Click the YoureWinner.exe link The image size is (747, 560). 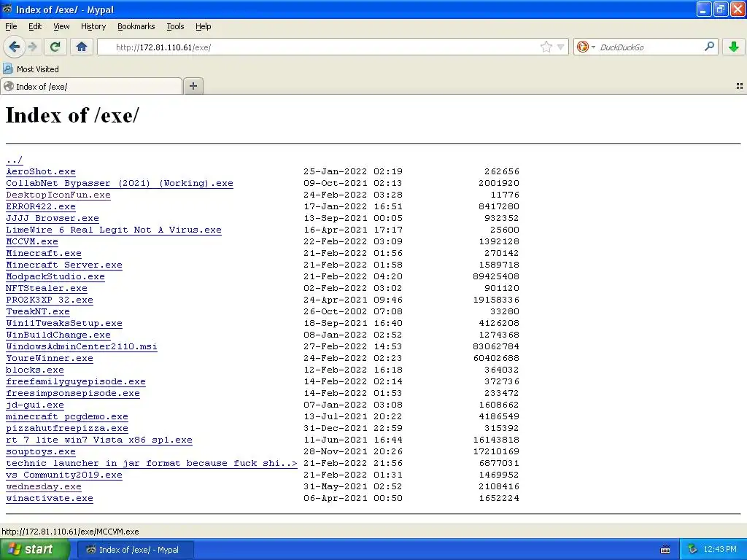(x=50, y=358)
